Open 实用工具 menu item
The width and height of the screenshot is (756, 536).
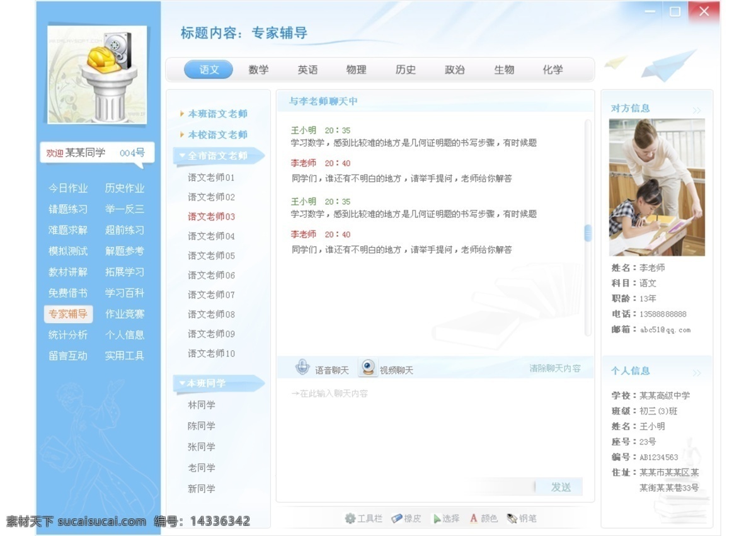(x=125, y=355)
